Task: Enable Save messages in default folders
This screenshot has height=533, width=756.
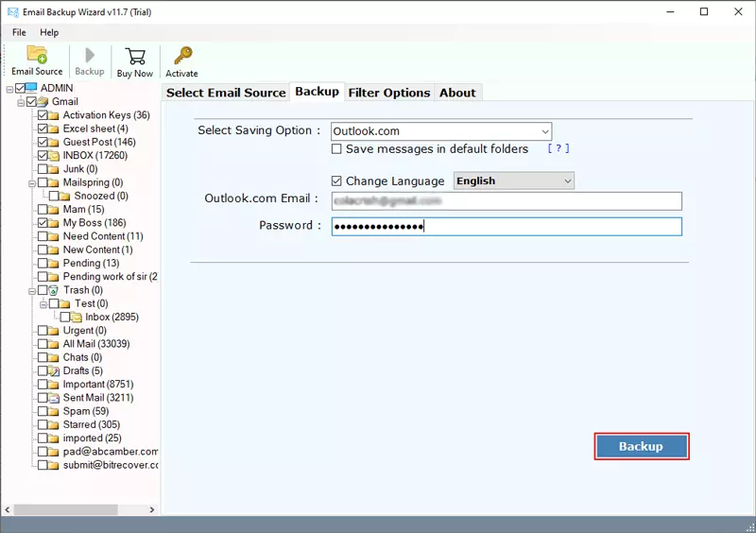Action: 336,149
